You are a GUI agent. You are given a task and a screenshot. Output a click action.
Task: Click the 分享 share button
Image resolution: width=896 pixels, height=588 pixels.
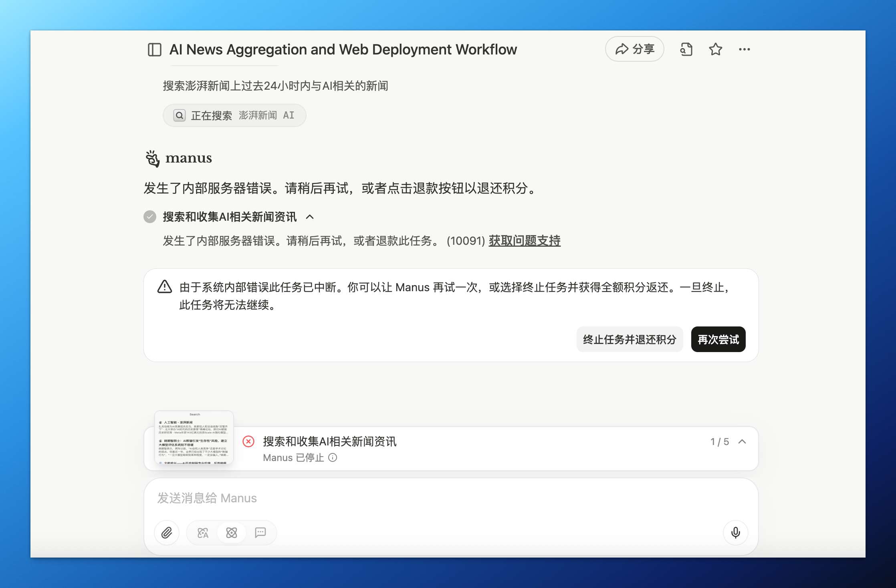(x=634, y=48)
